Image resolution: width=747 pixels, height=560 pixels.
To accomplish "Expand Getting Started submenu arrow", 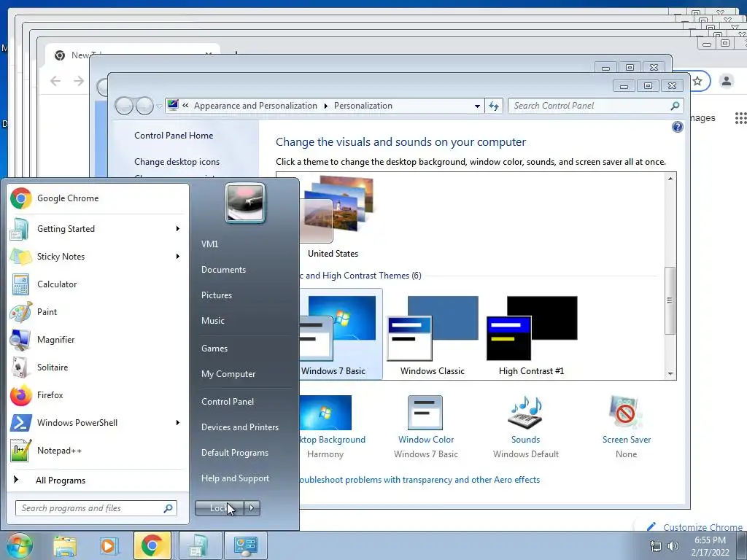I will 178,228.
